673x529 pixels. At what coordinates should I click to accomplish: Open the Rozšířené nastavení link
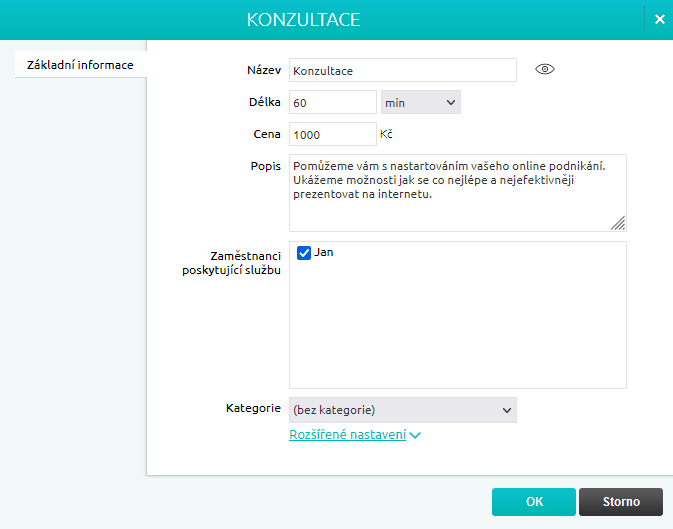(347, 435)
